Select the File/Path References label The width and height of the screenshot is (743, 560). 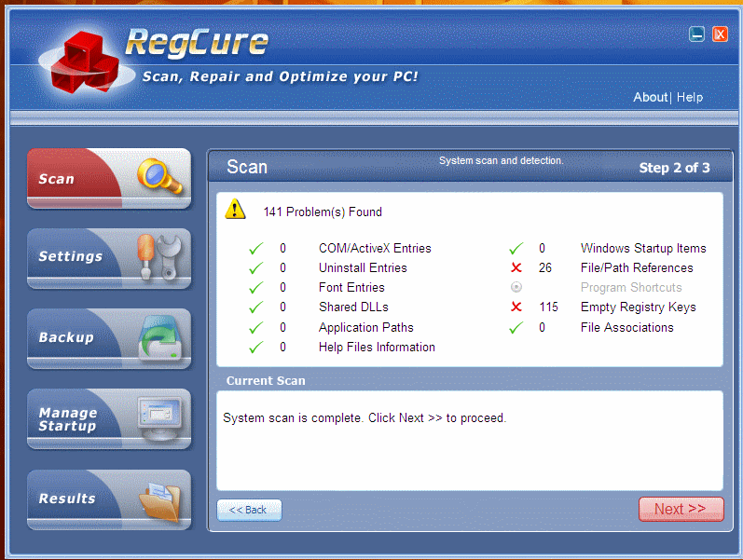point(637,267)
